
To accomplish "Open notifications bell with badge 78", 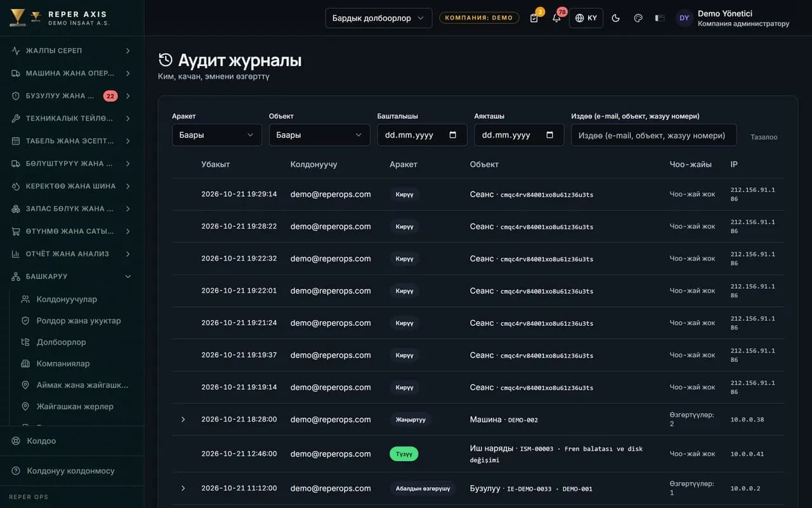I will 556,18.
